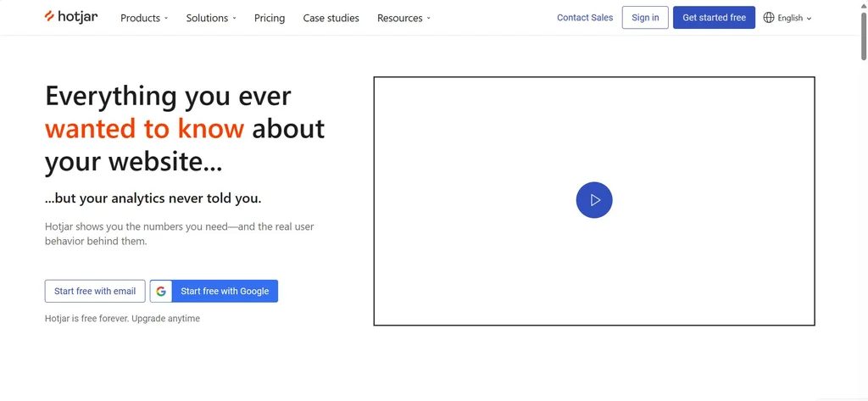Viewport: 868px width, 401px height.
Task: Click the globe language icon
Action: [768, 18]
